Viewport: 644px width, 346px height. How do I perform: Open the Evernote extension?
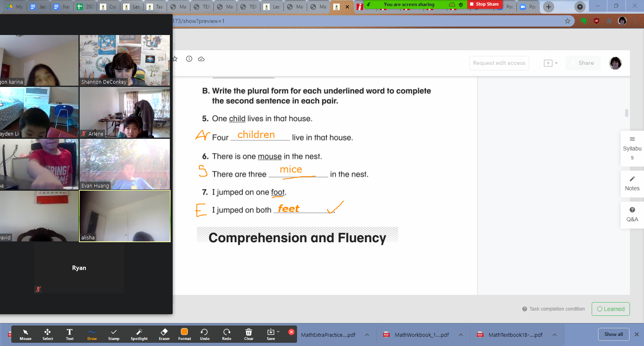click(x=584, y=21)
